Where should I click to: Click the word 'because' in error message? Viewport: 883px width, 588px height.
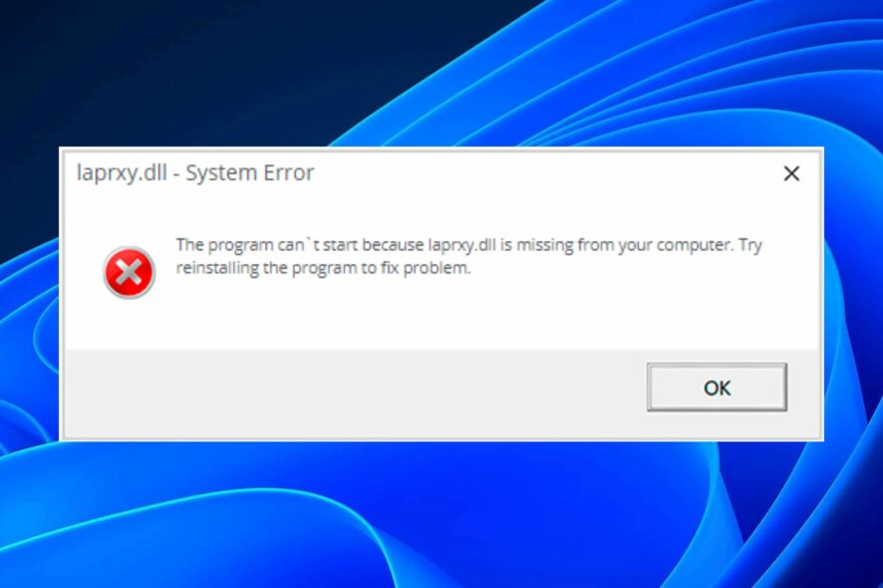pos(393,245)
